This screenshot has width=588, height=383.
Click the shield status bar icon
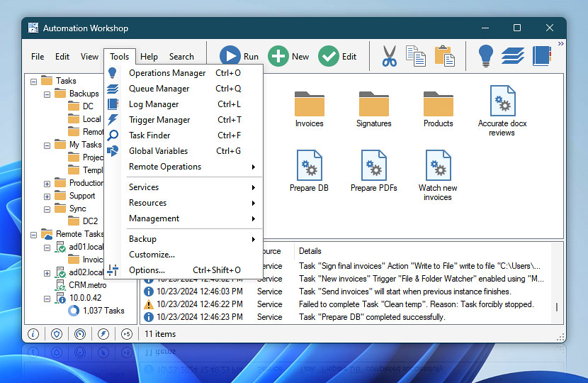click(x=57, y=334)
